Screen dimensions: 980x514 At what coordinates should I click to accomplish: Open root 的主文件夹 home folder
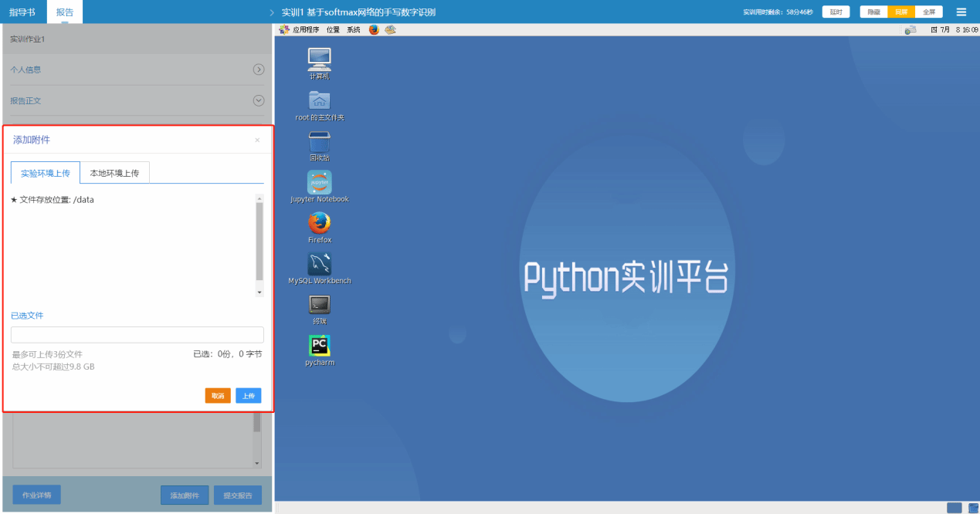pyautogui.click(x=320, y=101)
